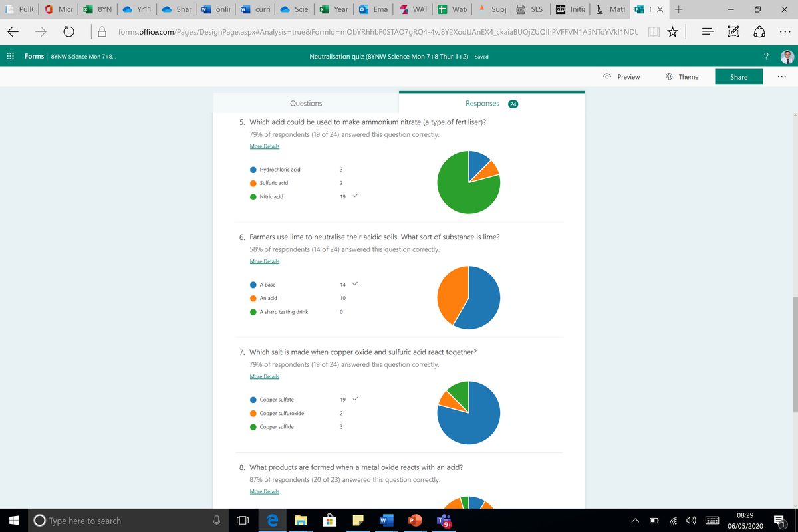Viewport: 798px width, 532px height.
Task: Click the 'Copper sulfuroxide' option text
Action: click(x=282, y=413)
